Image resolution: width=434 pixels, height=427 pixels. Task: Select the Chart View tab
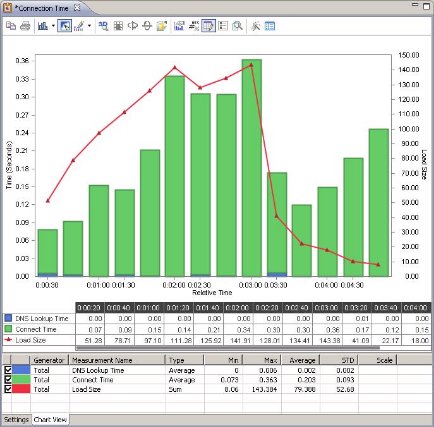click(50, 420)
